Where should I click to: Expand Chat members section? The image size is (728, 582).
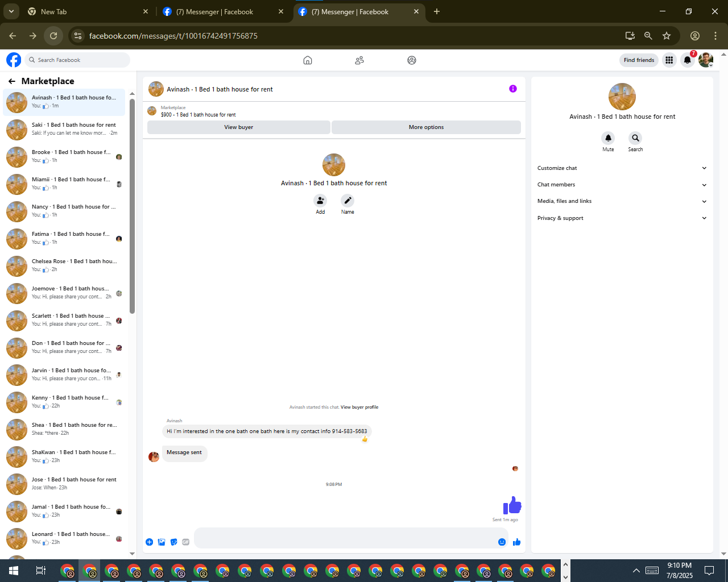[622, 185]
